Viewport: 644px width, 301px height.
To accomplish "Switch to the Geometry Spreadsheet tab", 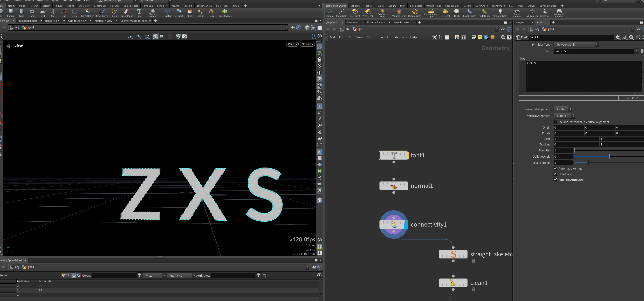I will pos(133,21).
